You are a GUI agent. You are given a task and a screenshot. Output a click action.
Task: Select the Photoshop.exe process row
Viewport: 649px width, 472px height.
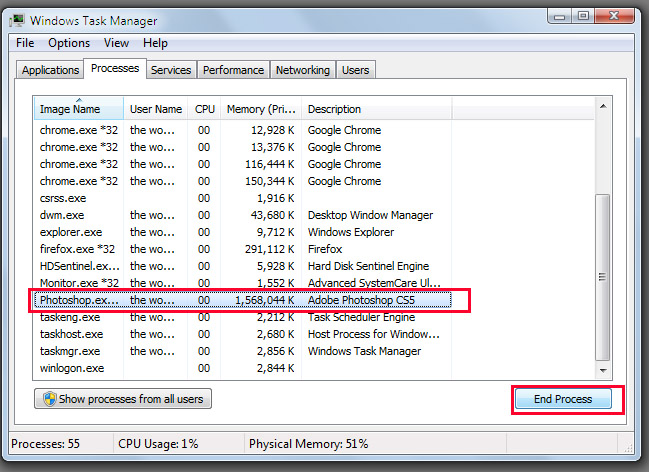pyautogui.click(x=77, y=300)
